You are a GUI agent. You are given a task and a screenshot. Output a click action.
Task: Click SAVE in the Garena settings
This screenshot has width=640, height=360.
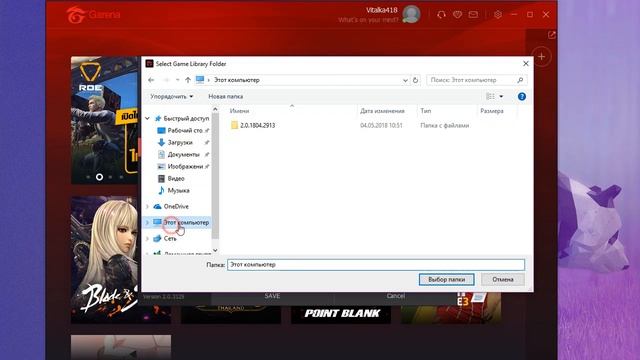pos(272,296)
